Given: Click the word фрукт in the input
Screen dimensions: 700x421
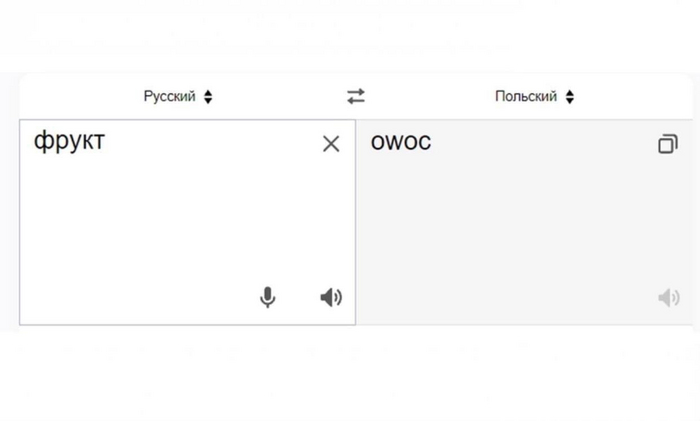Looking at the screenshot, I should [x=69, y=141].
